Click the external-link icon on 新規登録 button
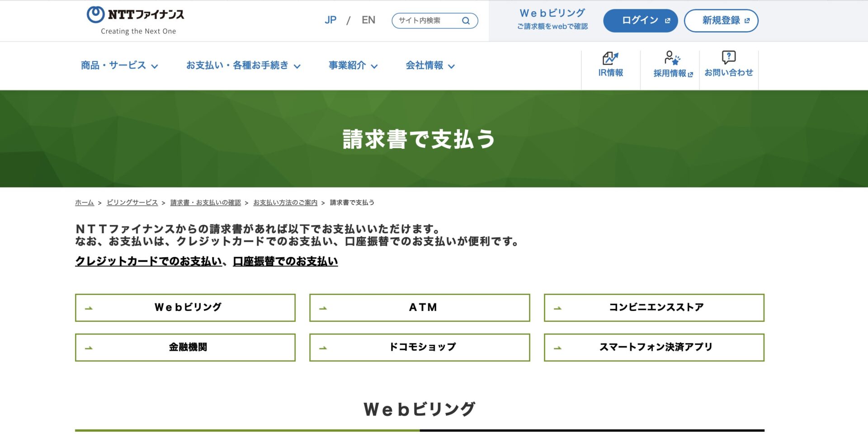 [x=747, y=21]
